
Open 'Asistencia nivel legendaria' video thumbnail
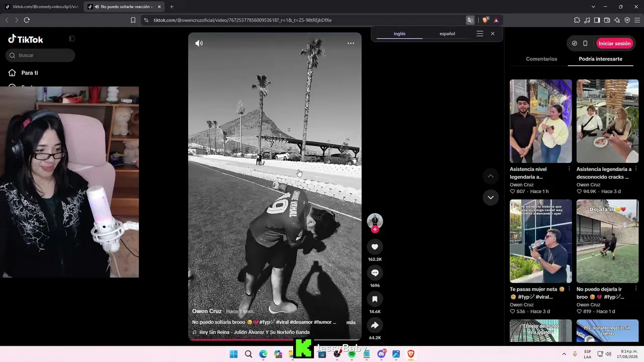541,121
